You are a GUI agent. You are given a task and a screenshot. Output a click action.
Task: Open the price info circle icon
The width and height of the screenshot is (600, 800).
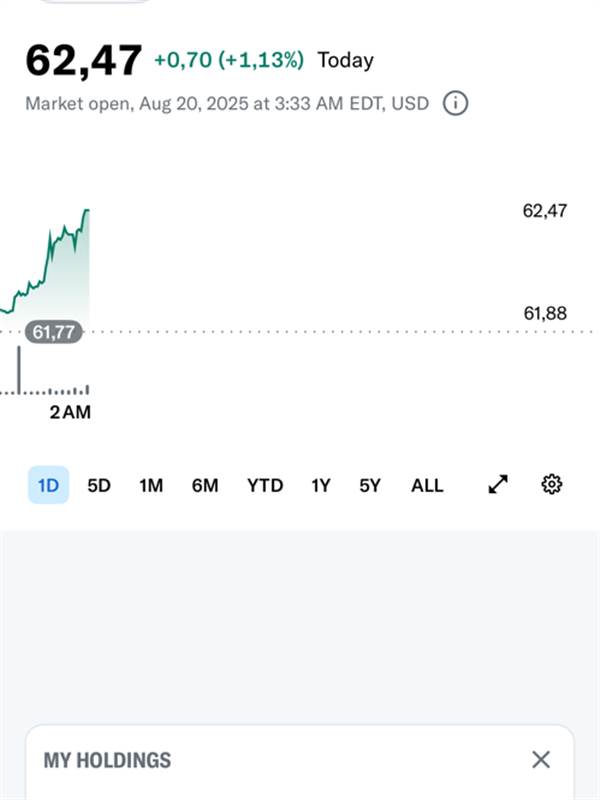coord(455,104)
